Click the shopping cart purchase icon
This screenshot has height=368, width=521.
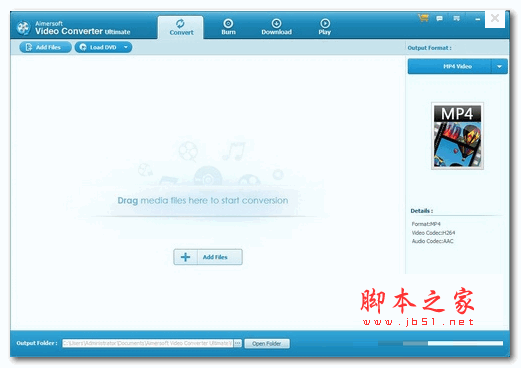(423, 18)
